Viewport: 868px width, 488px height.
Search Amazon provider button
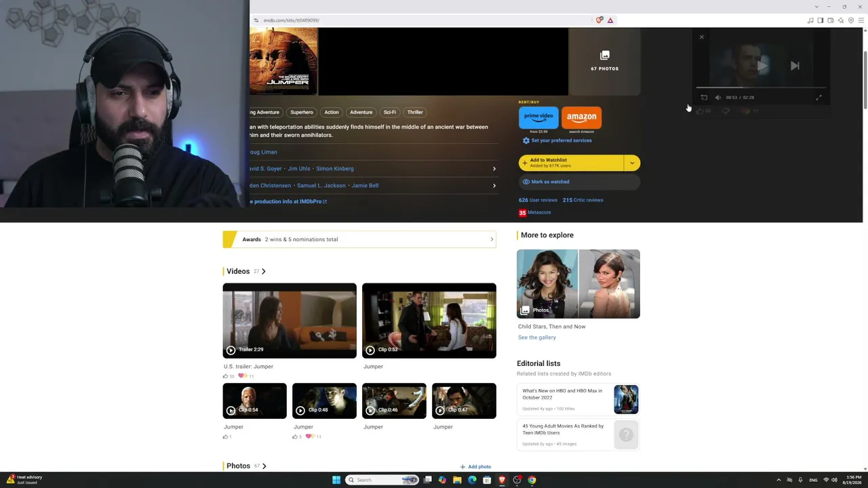click(x=582, y=117)
